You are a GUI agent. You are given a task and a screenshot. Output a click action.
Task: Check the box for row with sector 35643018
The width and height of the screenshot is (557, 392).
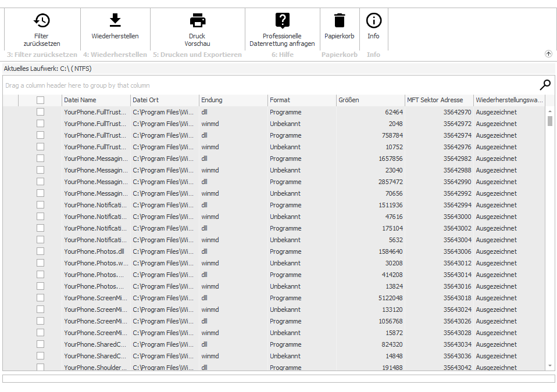point(41,298)
